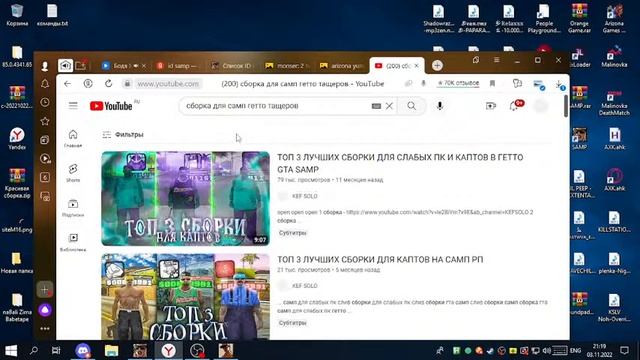Open a new browser tab
Screen dimensions: 640x360
[x=437, y=65]
